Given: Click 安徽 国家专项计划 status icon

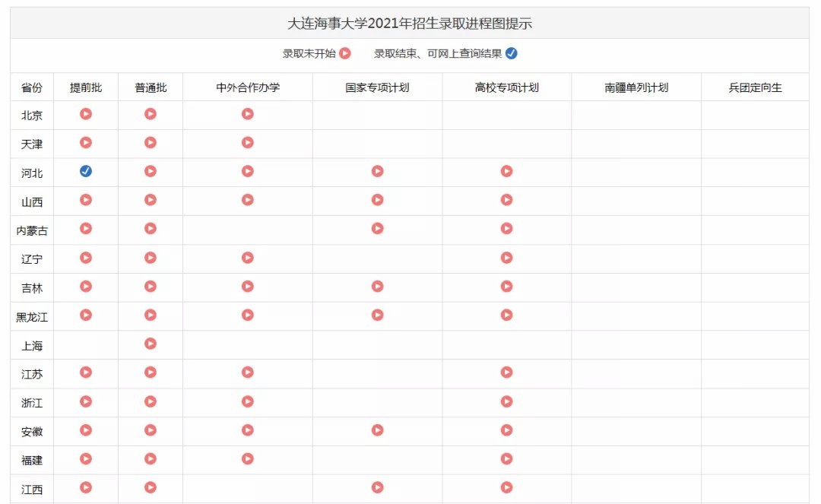Looking at the screenshot, I should (x=377, y=430).
